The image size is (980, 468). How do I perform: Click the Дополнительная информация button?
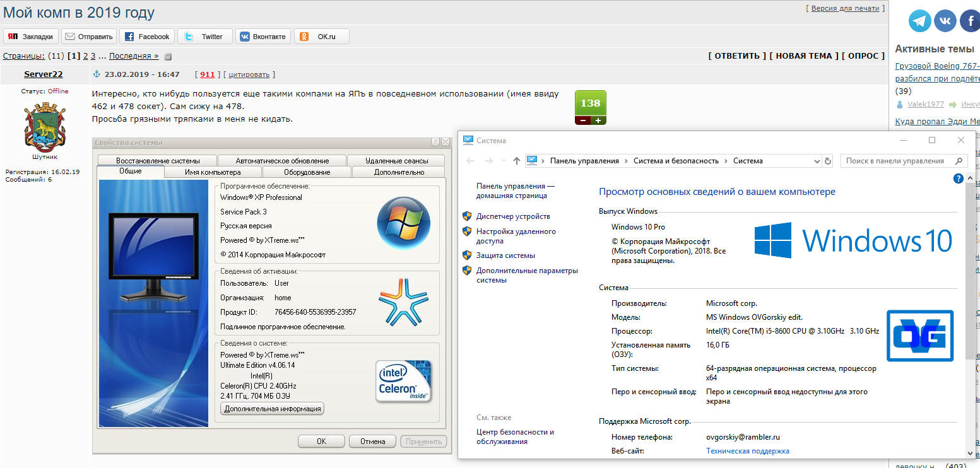pyautogui.click(x=273, y=409)
